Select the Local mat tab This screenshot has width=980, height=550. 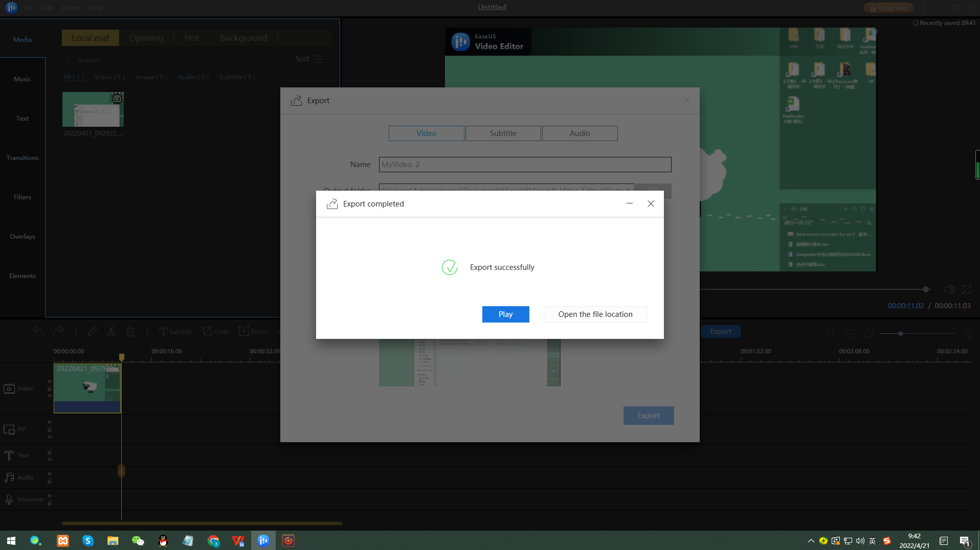coord(91,38)
